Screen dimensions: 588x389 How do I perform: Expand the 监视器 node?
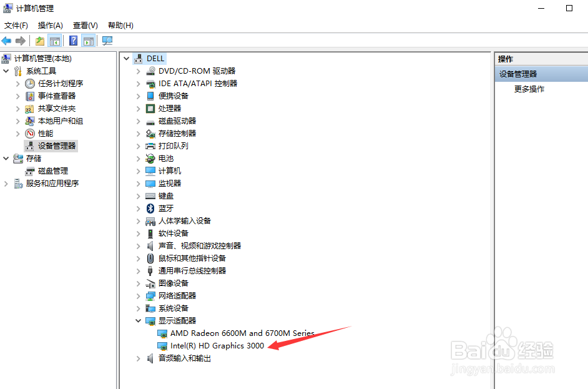tap(138, 184)
